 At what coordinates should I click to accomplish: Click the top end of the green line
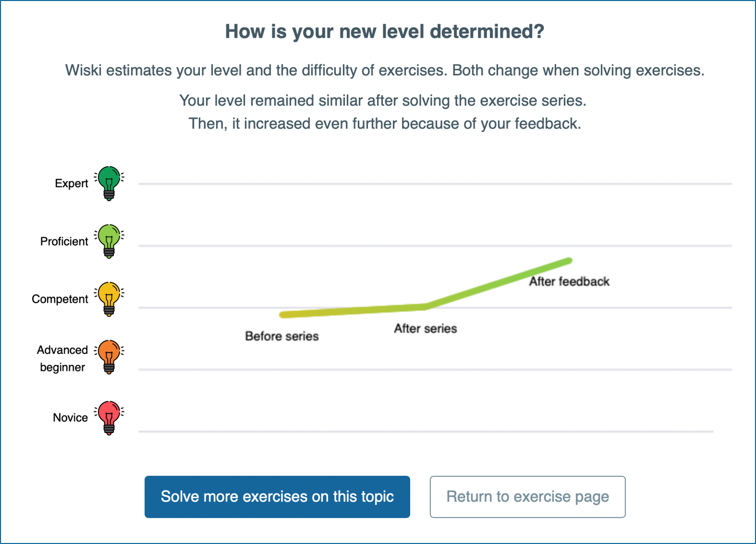click(x=569, y=260)
